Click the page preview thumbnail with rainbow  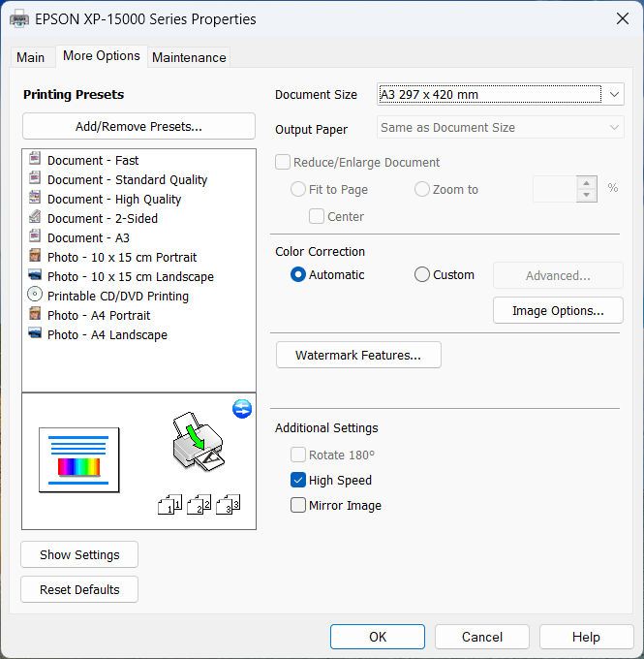(x=79, y=459)
